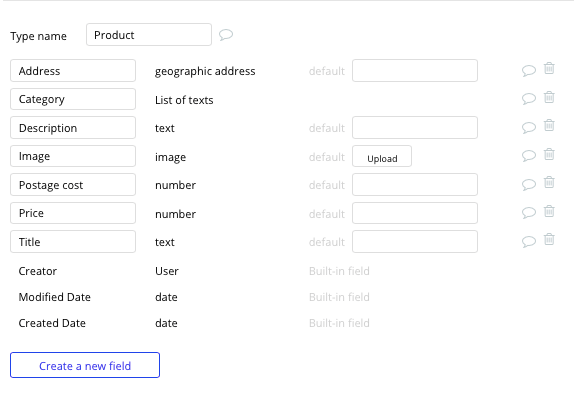Delete the Title field via trash icon
This screenshot has height=404, width=574.
549,239
